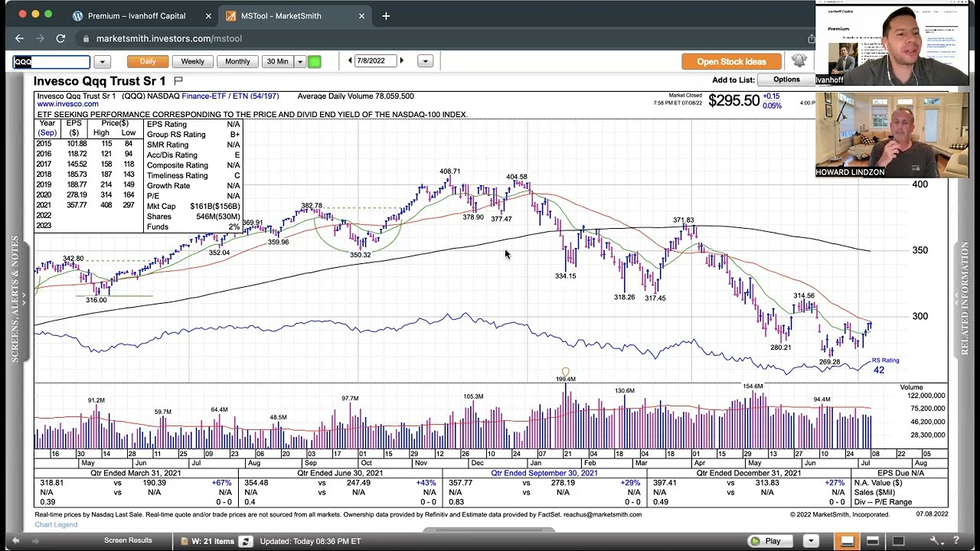Expand the 30 Min intraday interval dropdown
Viewport: 980px width, 551px height.
click(x=300, y=61)
